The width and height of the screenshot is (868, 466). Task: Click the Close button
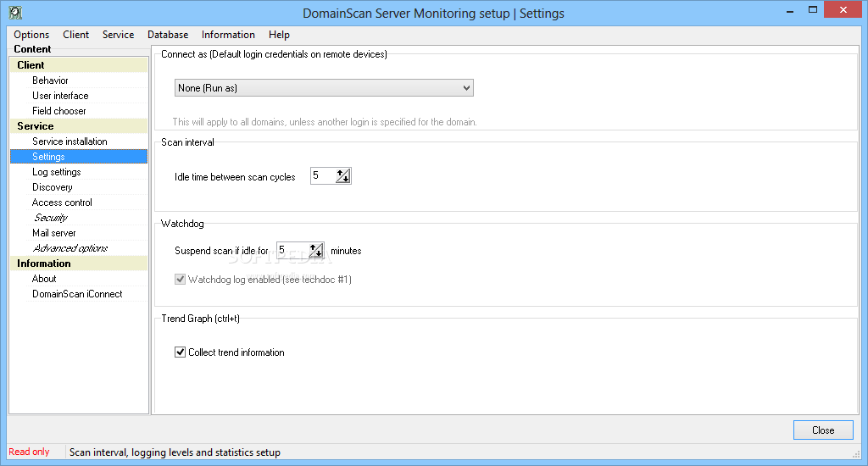pyautogui.click(x=823, y=430)
